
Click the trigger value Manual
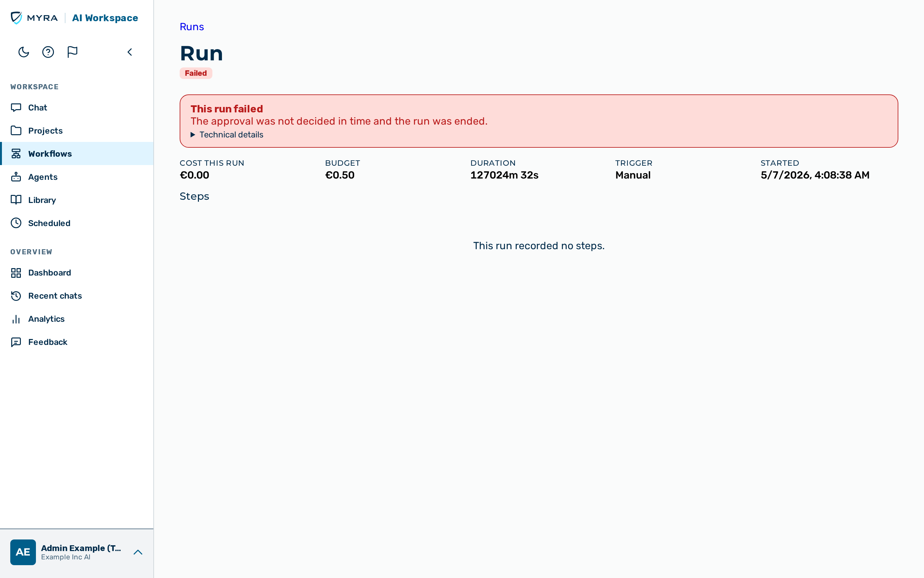[x=633, y=175]
